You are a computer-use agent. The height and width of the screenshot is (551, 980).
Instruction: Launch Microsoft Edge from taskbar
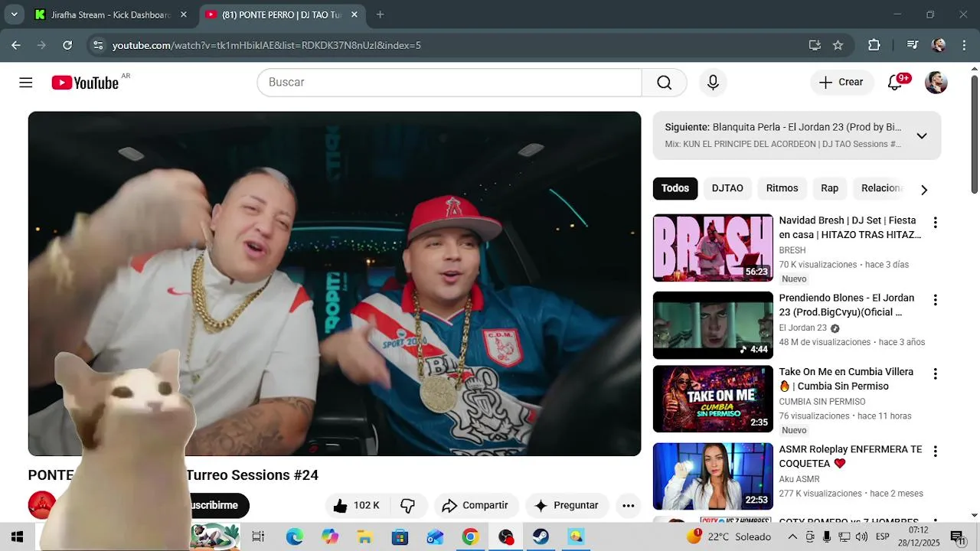(x=295, y=537)
